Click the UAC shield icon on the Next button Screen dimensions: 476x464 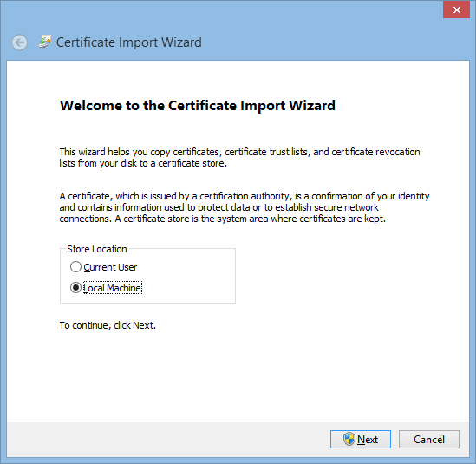(349, 439)
